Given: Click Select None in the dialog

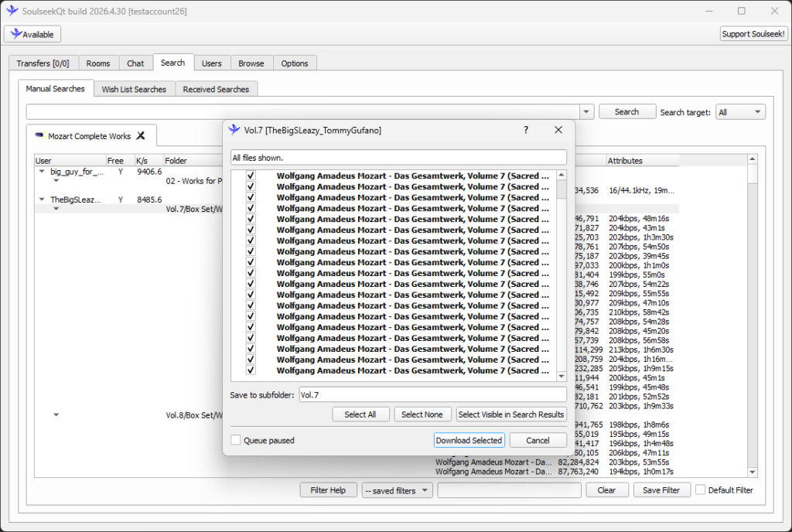Looking at the screenshot, I should pyautogui.click(x=422, y=414).
